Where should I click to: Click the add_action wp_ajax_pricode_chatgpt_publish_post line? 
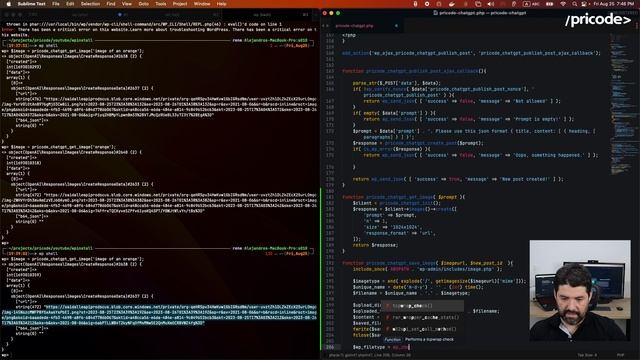(471, 53)
